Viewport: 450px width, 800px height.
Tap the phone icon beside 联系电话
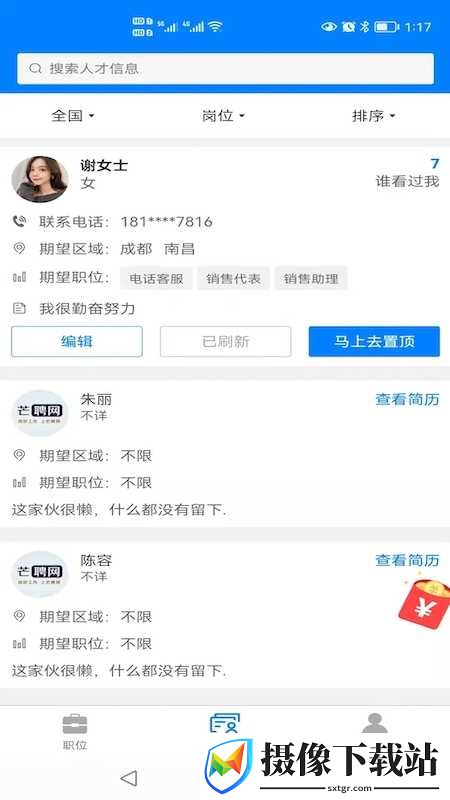[x=19, y=221]
